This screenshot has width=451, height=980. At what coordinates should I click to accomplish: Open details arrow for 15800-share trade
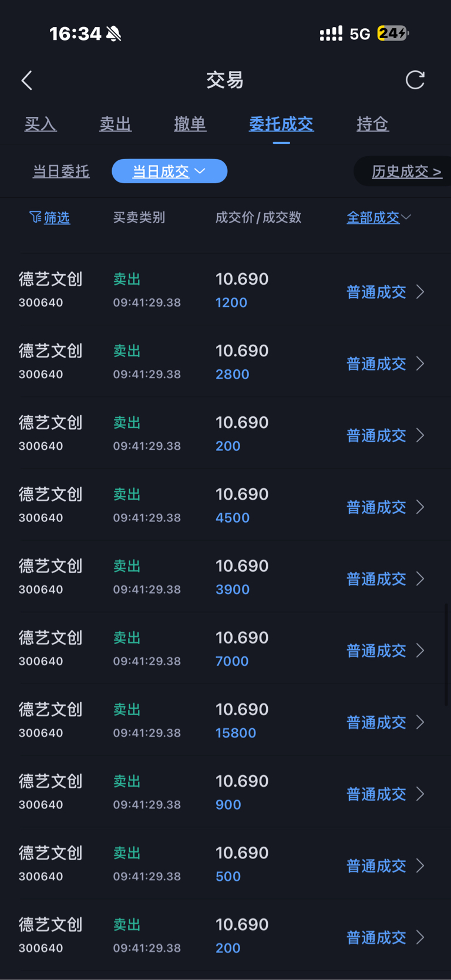(x=420, y=722)
